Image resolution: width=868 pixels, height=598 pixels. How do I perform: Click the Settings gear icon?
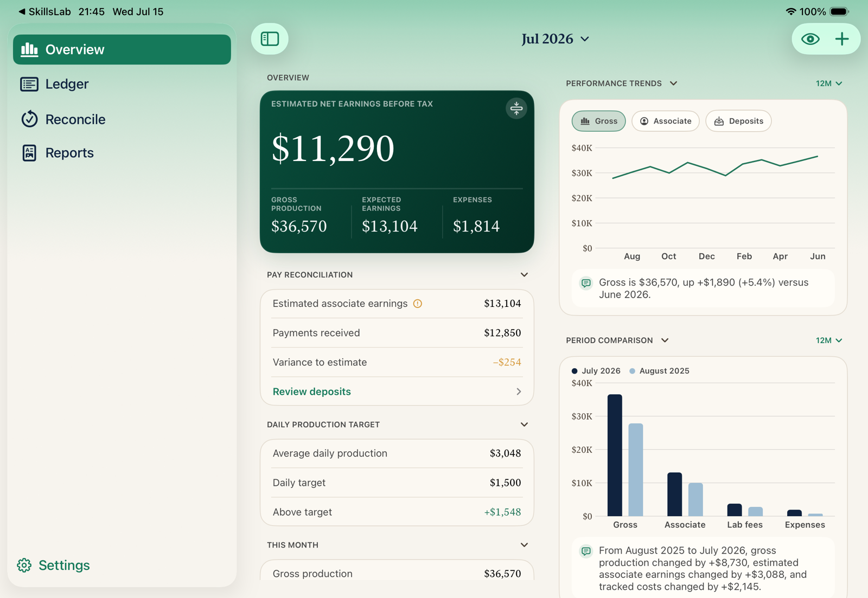(x=24, y=565)
